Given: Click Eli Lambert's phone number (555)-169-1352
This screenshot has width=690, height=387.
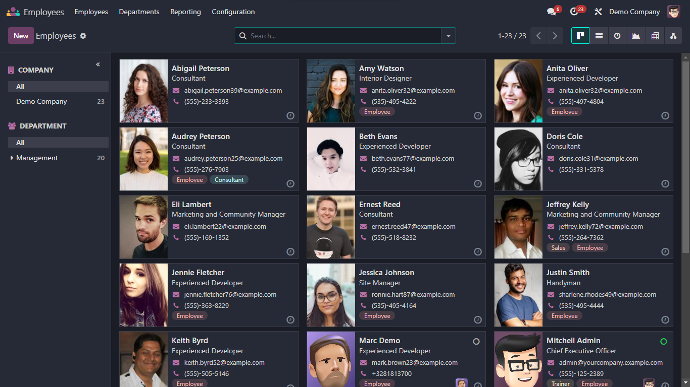Looking at the screenshot, I should [x=206, y=238].
